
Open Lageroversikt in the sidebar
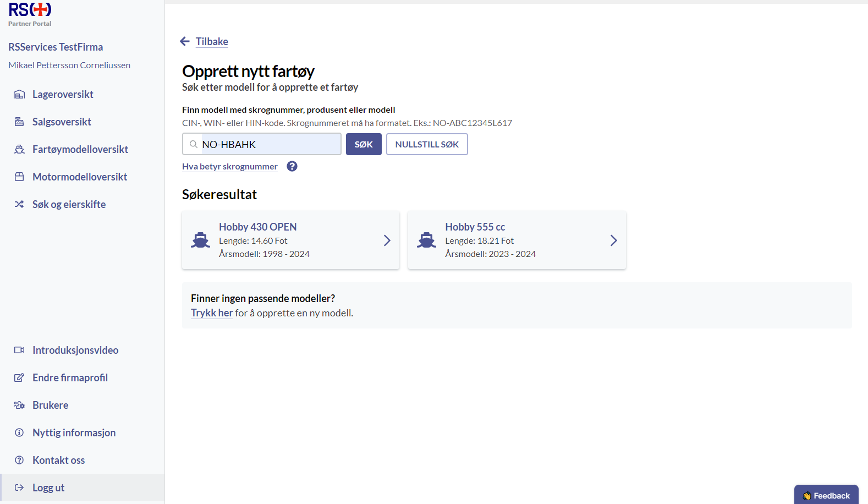[x=63, y=94]
